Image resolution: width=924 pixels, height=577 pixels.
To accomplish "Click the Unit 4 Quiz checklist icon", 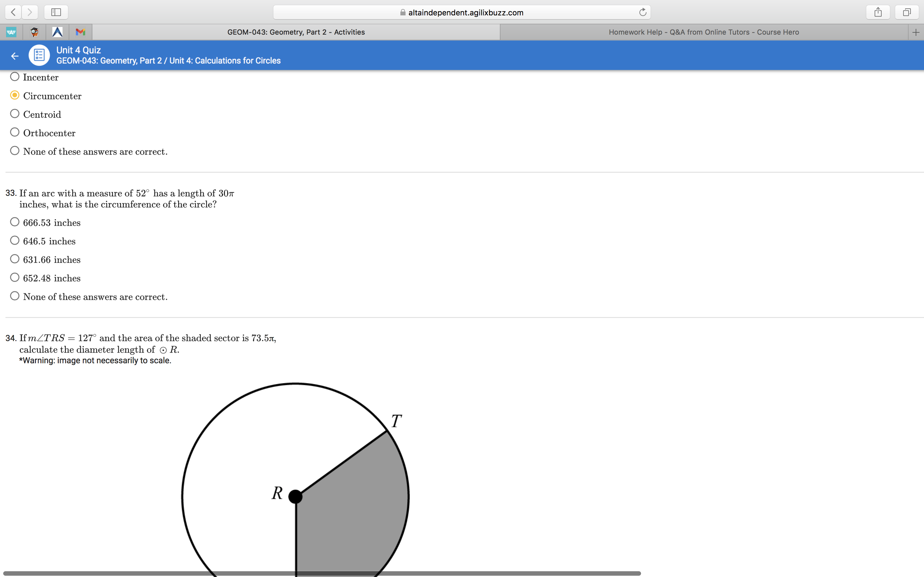I will click(39, 55).
